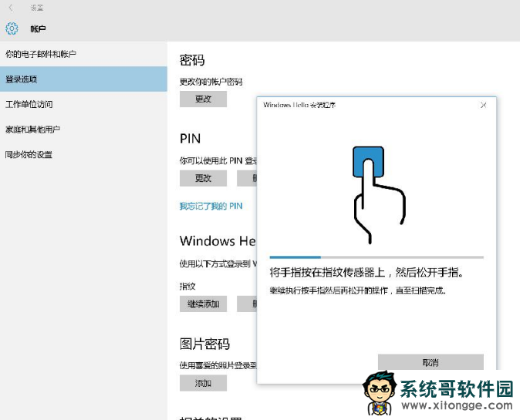The height and width of the screenshot is (420, 520).
Task: Select 登录选项 in the sidebar
Action: 83,79
